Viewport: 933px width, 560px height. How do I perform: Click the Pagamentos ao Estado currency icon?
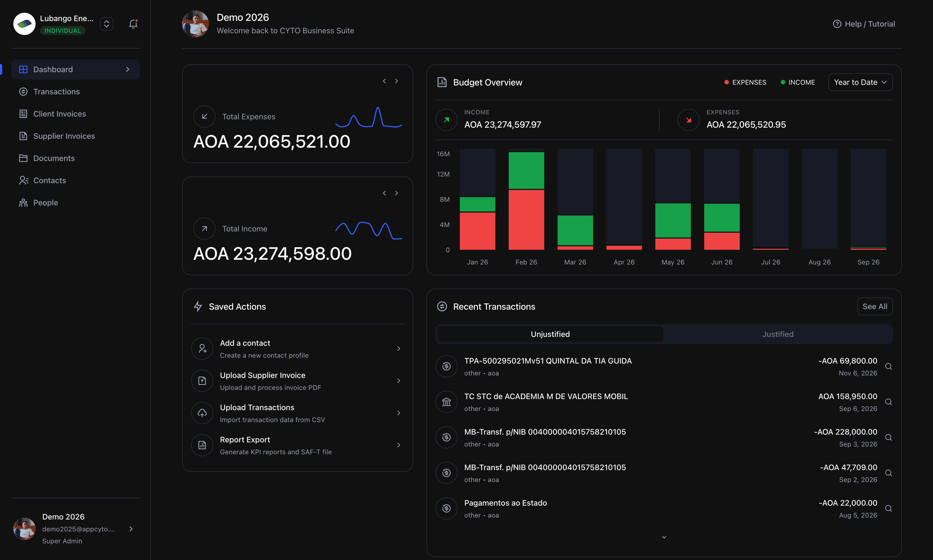pyautogui.click(x=446, y=508)
